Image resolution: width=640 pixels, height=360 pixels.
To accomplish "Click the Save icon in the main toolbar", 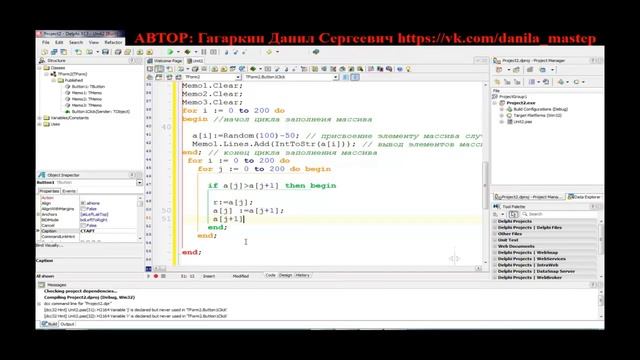I will pos(105,52).
